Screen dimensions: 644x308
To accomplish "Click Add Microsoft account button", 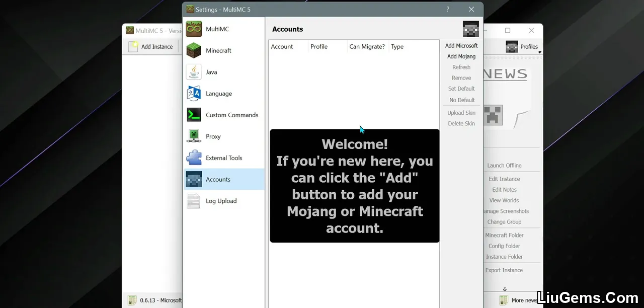I will click(x=461, y=46).
